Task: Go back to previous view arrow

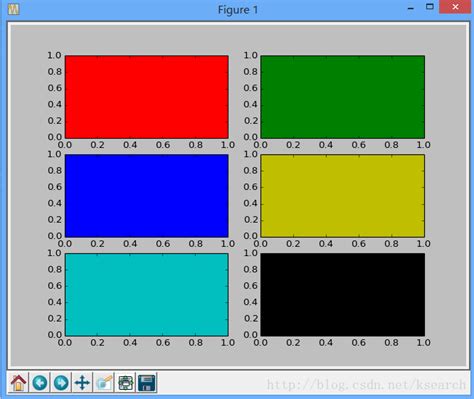Action: coord(40,382)
